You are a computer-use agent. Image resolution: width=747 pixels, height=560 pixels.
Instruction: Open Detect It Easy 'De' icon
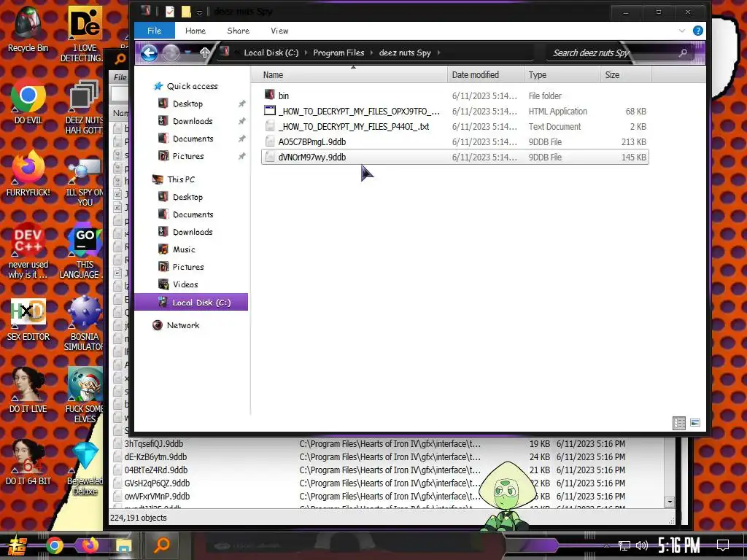(x=85, y=23)
